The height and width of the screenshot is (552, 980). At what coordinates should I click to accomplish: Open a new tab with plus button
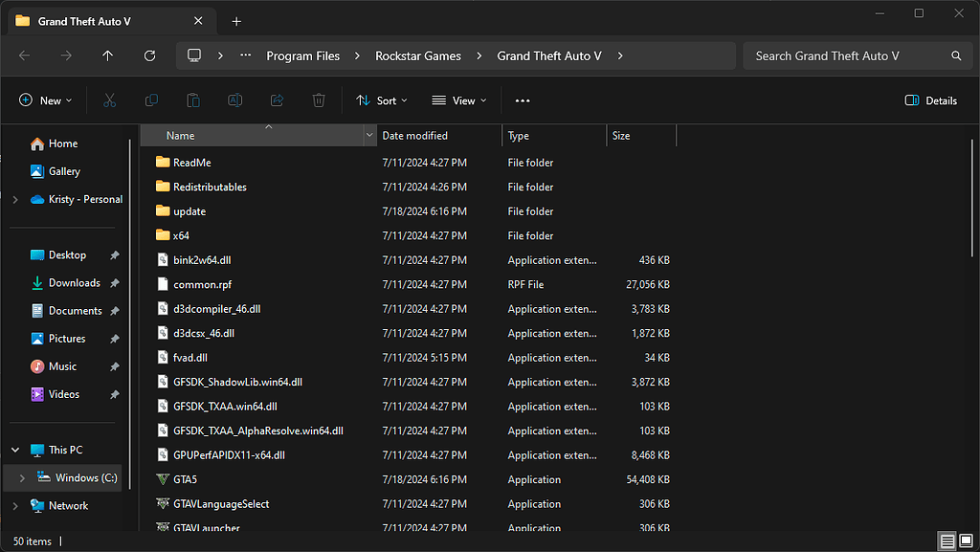click(236, 21)
